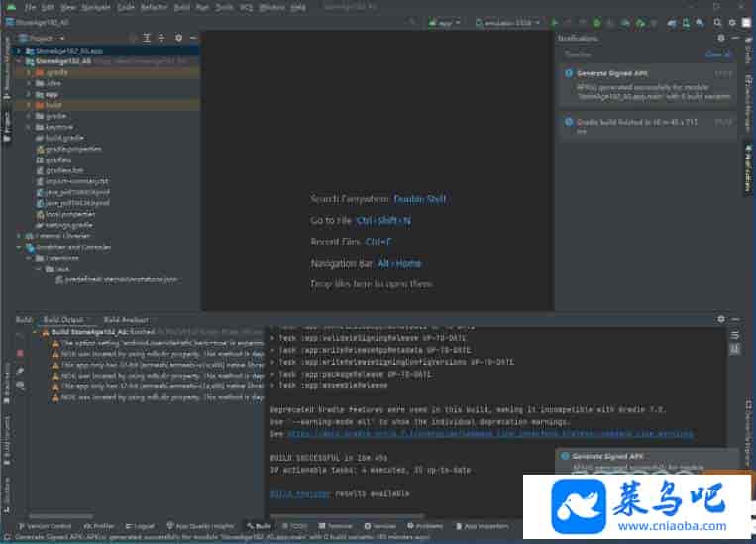Image resolution: width=756 pixels, height=544 pixels.
Task: Click the green Run app button
Action: click(x=554, y=22)
